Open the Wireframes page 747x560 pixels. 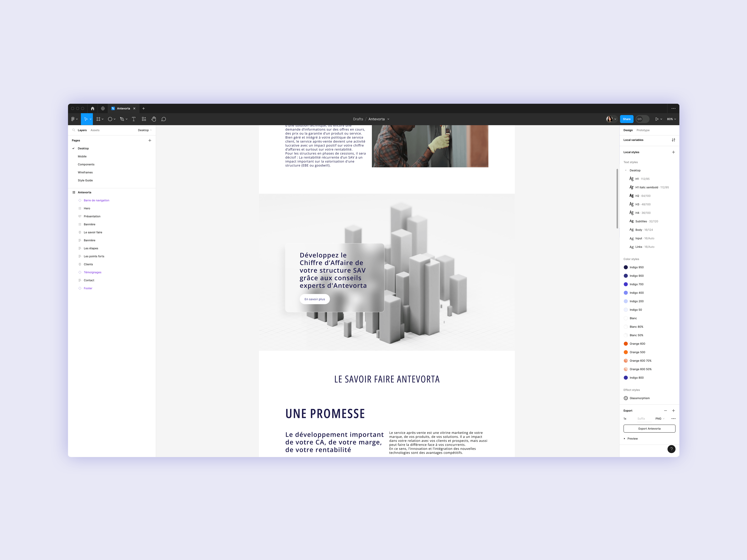click(x=85, y=172)
